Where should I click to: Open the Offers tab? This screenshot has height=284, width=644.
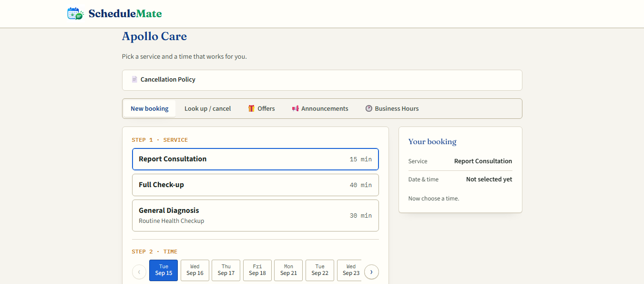coord(261,108)
